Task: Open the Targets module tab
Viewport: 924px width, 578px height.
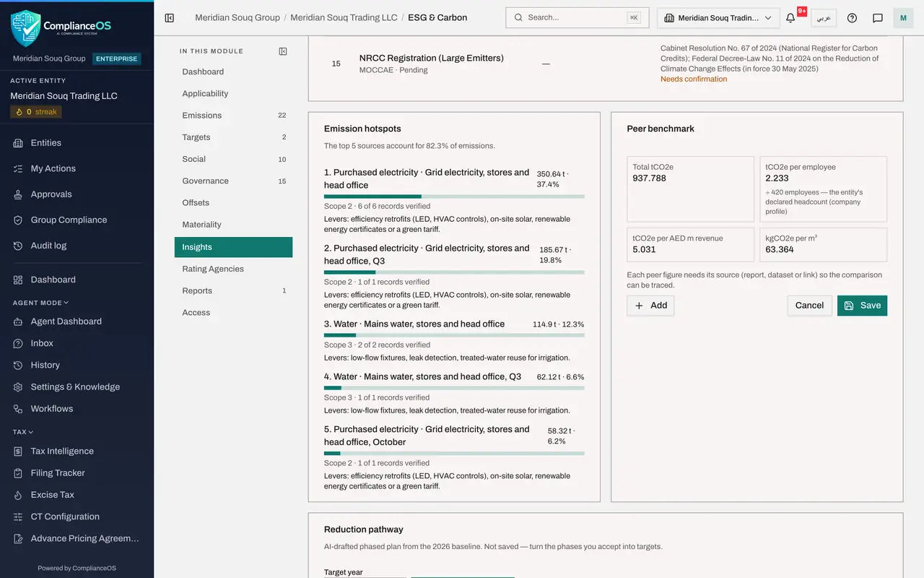Action: (x=233, y=137)
